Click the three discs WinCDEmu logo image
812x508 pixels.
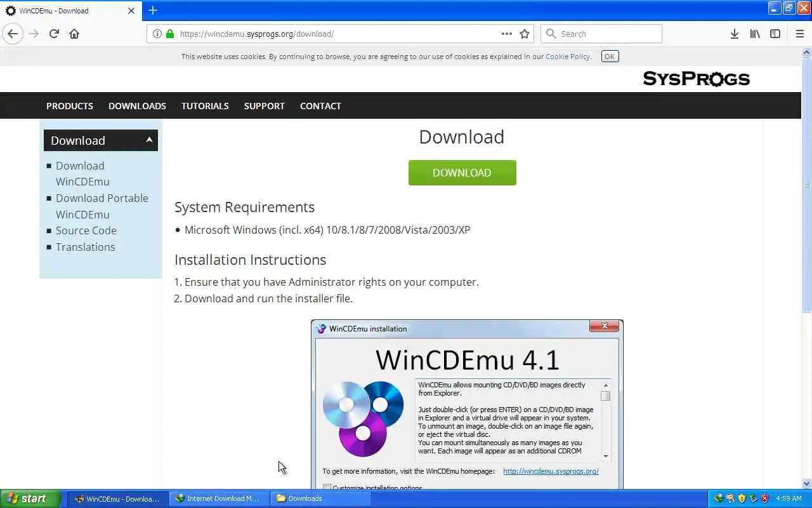[x=363, y=418]
